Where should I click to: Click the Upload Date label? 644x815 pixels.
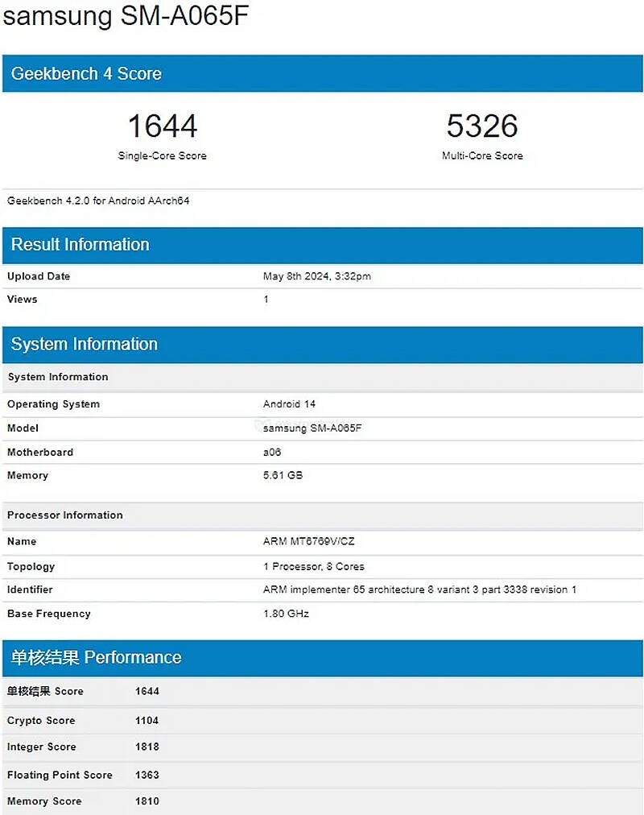(x=39, y=276)
